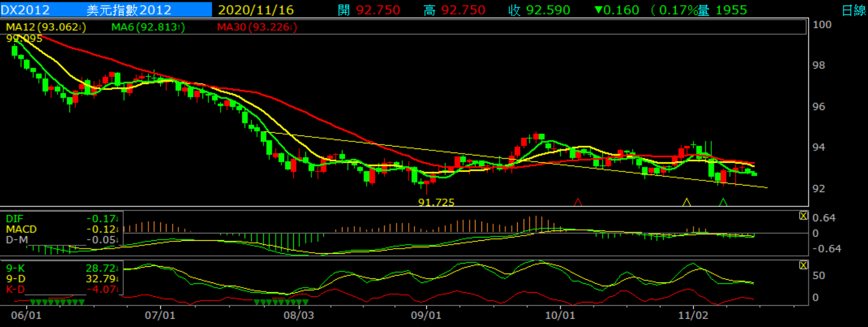Close the MACD indicator panel
Image resolution: width=868 pixels, height=327 pixels.
(803, 216)
